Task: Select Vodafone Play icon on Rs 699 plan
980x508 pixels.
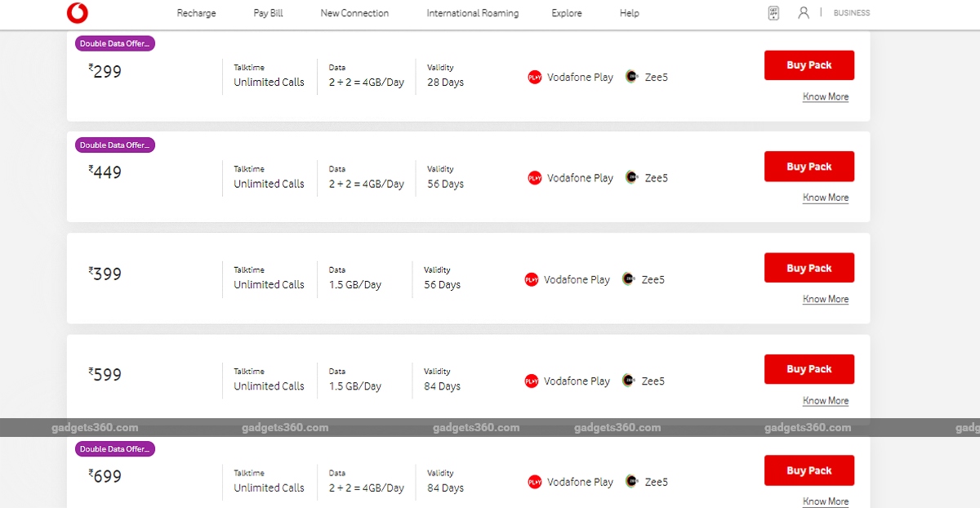Action: tap(534, 482)
